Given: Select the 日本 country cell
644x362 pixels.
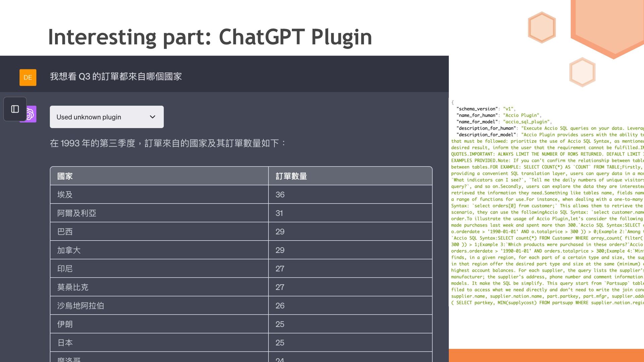Looking at the screenshot, I should coord(65,343).
